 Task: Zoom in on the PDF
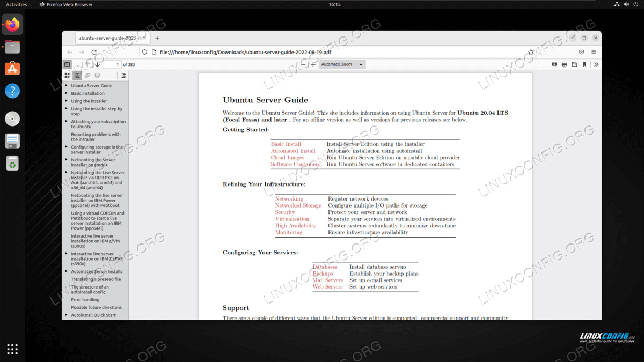[313, 64]
